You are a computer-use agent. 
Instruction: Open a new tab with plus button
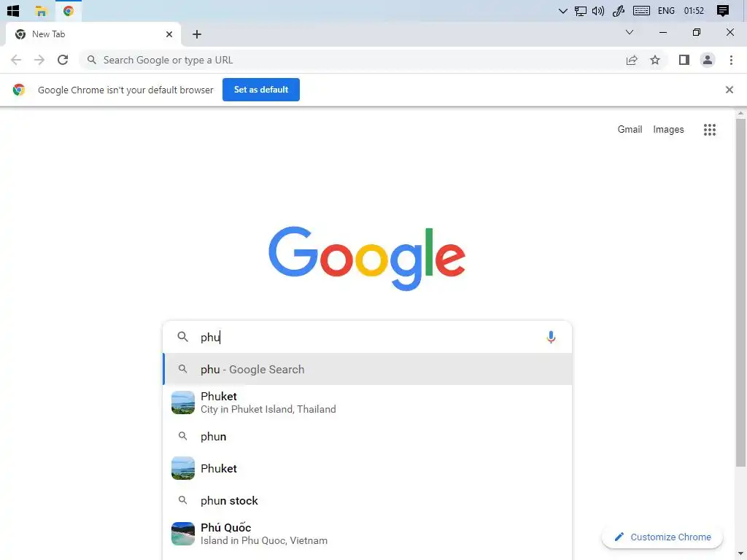tap(197, 34)
